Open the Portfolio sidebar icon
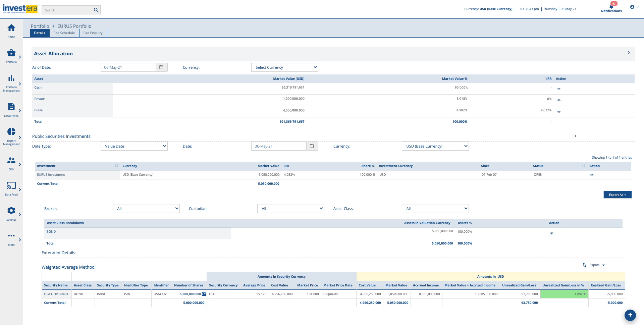The image size is (644, 325). (11, 53)
